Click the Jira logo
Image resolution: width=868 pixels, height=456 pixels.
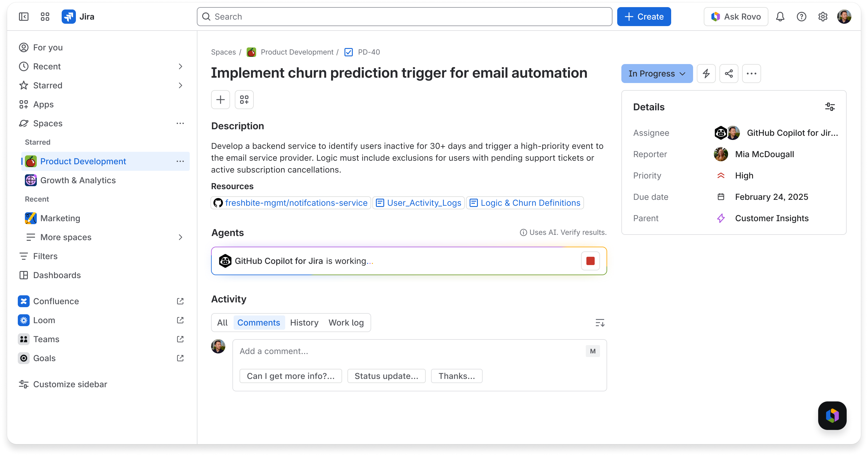pos(78,17)
